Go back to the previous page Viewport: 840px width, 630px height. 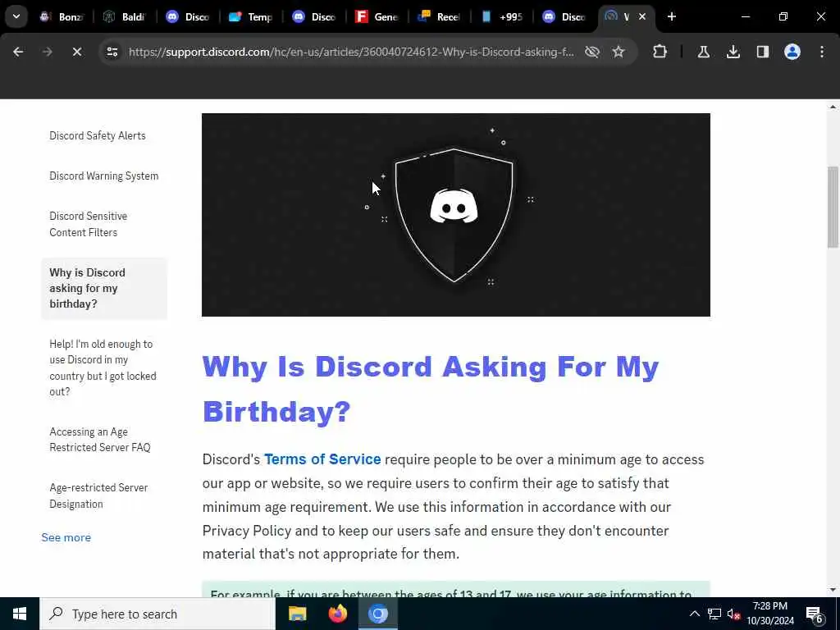18,52
